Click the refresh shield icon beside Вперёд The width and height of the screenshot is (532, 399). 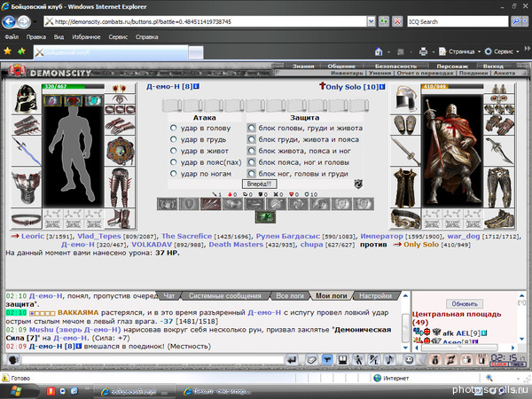point(358,184)
